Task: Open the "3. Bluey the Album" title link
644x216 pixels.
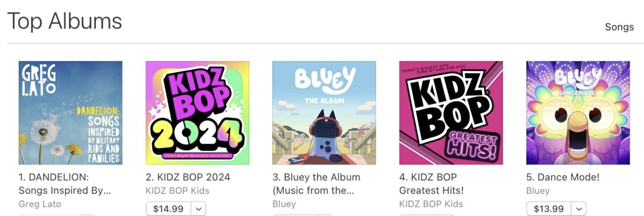Action: click(316, 184)
